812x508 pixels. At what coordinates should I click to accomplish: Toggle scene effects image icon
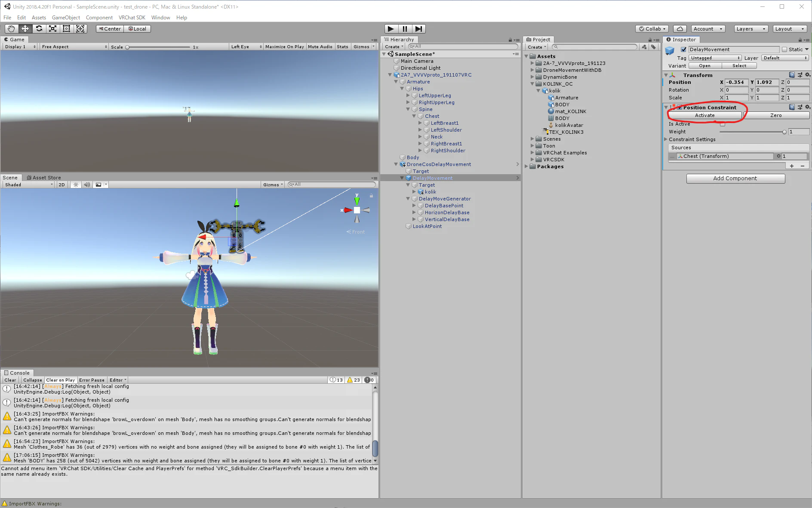coord(98,185)
